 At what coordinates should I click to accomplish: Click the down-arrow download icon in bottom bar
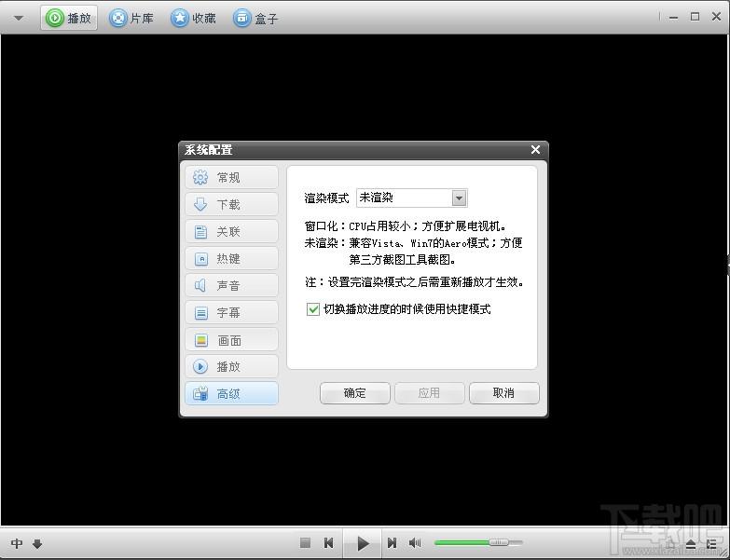click(x=37, y=543)
